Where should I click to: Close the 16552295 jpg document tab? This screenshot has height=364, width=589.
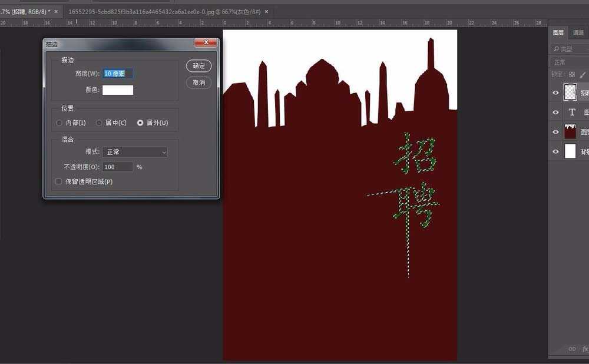266,11
